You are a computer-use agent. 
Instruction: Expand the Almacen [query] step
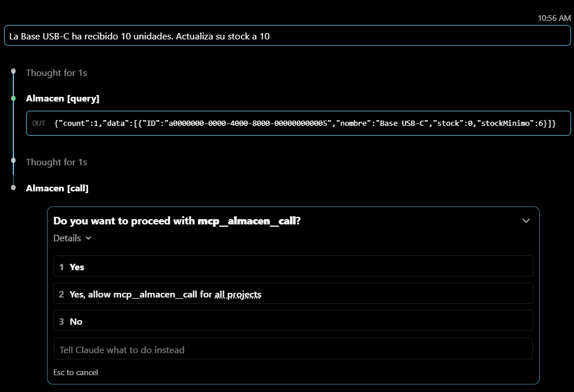tap(63, 99)
